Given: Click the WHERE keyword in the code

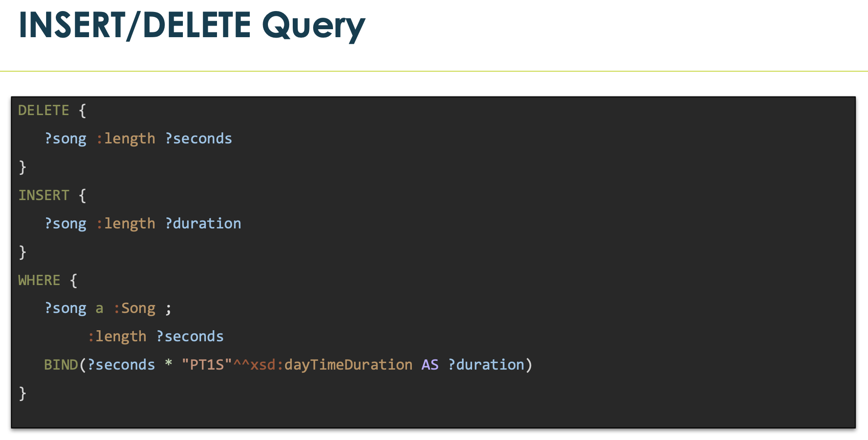Looking at the screenshot, I should point(39,280).
